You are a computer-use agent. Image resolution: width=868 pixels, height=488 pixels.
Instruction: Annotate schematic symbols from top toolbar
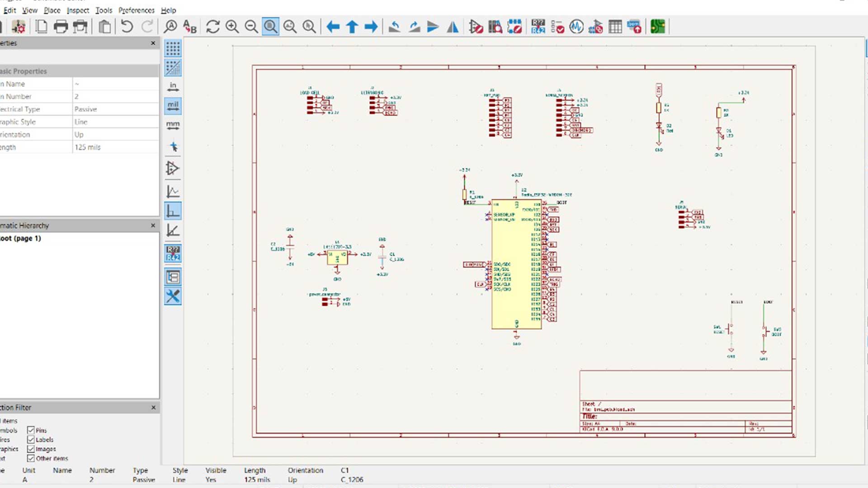(x=538, y=27)
